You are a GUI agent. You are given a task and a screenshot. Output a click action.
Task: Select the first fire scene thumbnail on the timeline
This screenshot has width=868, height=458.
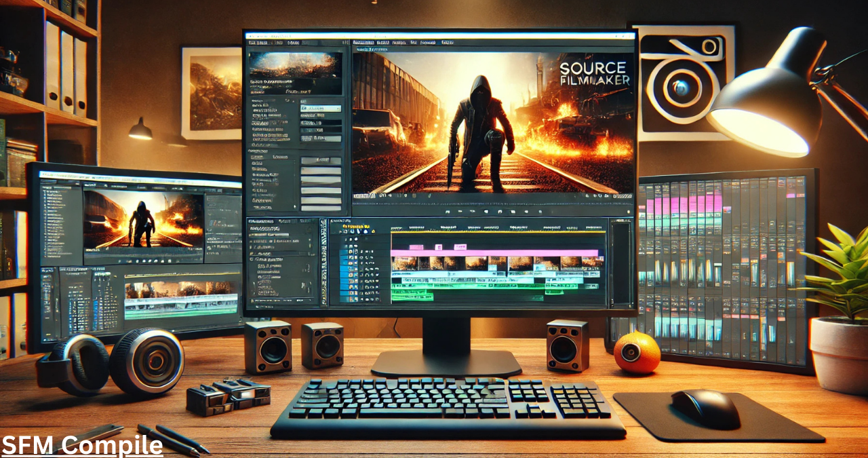(404, 263)
